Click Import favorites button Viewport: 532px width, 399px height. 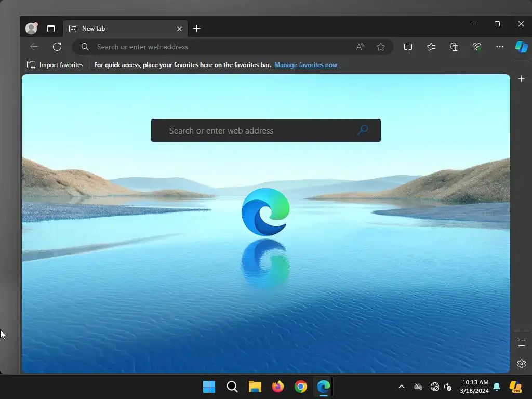coord(55,65)
